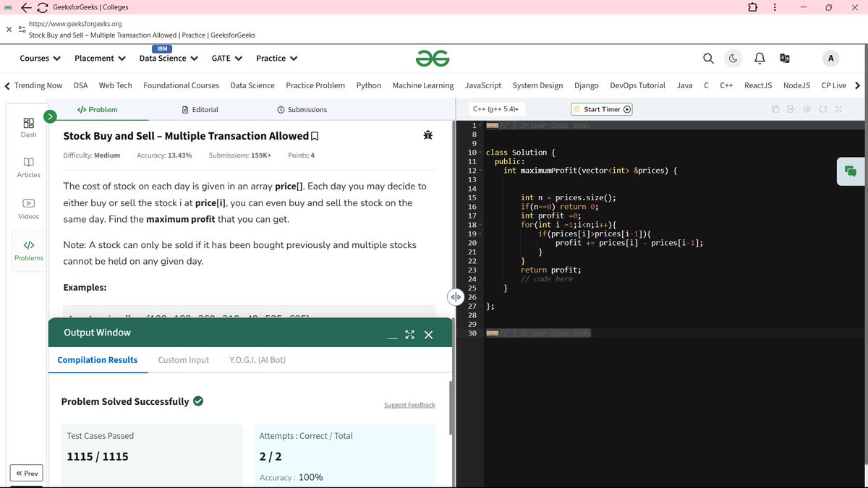This screenshot has height=488, width=868.
Task: Open the Placement dropdown
Action: tap(100, 59)
